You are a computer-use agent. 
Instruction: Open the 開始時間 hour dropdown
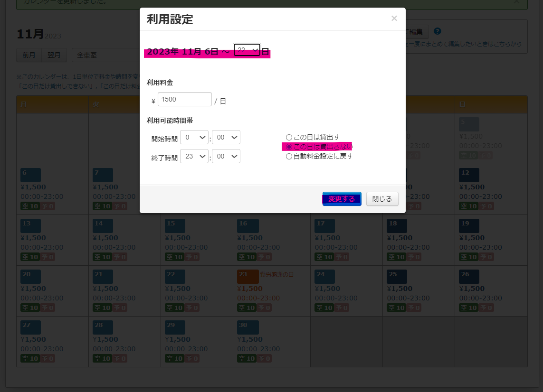pos(194,137)
